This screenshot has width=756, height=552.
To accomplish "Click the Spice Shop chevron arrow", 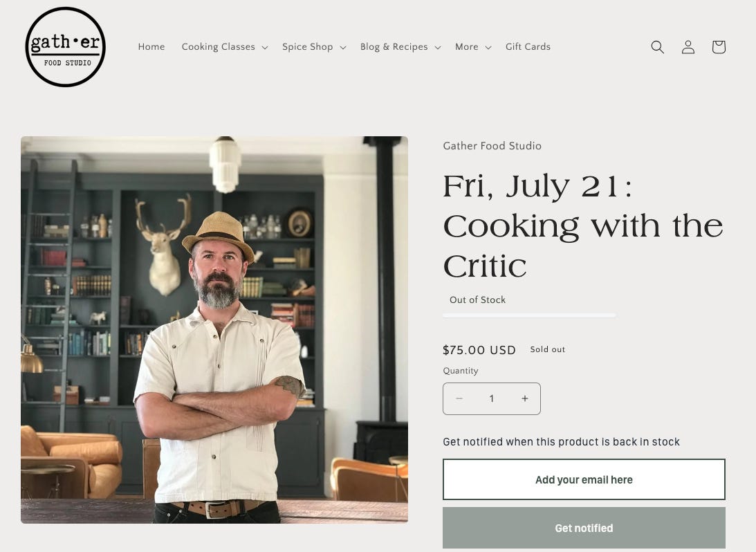I will point(343,47).
